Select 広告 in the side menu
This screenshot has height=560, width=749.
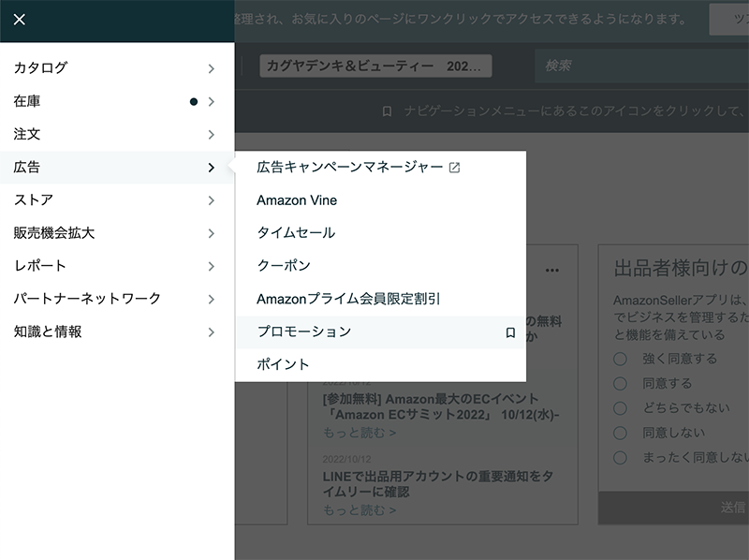pos(117,168)
